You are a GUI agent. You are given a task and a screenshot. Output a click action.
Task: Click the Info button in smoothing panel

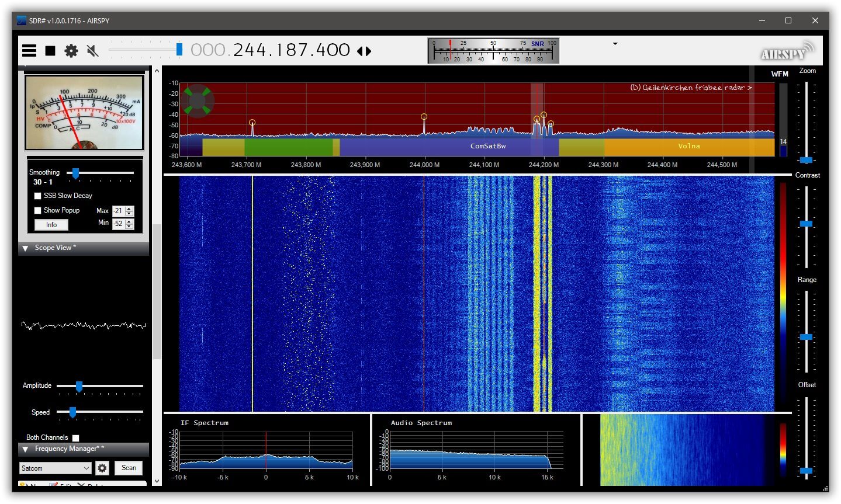click(50, 224)
